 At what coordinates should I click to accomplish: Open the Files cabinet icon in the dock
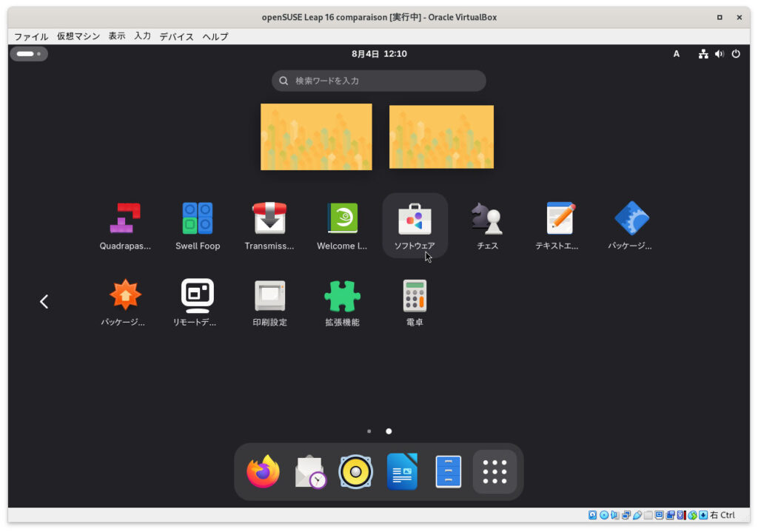click(449, 471)
